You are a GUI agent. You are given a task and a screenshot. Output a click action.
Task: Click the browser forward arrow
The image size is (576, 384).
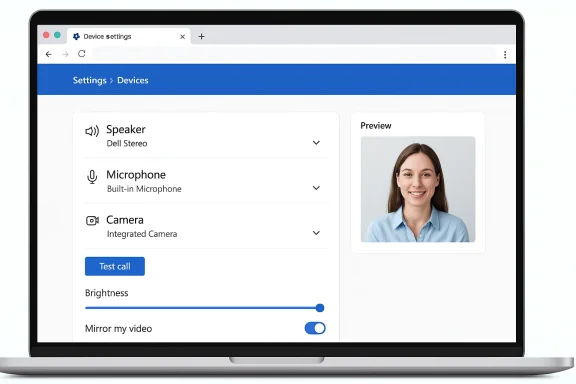pos(65,54)
